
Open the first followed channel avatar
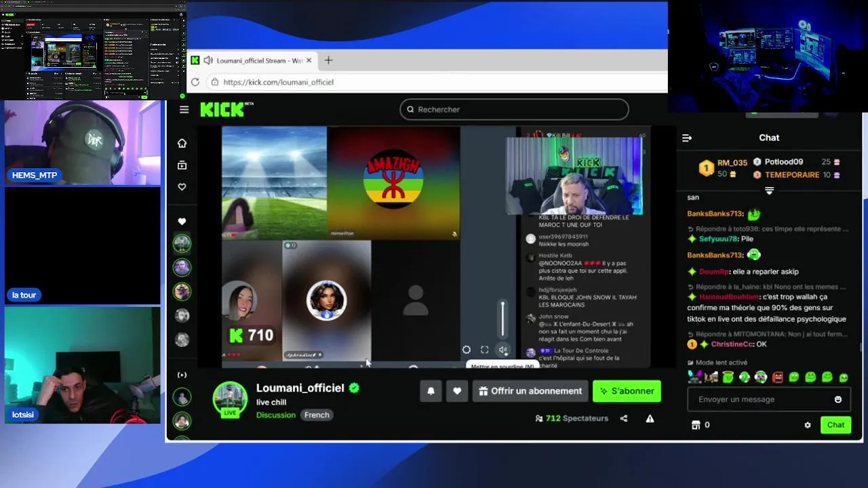pyautogui.click(x=182, y=243)
